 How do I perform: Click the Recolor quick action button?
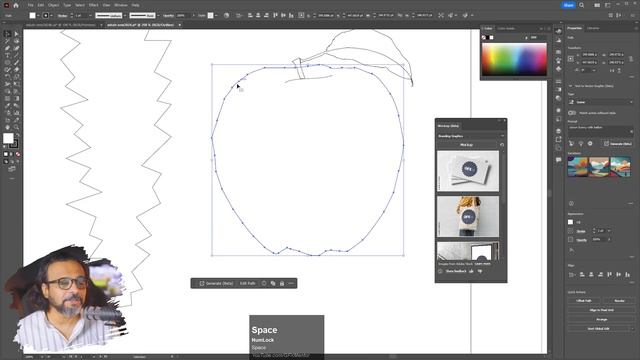click(x=619, y=301)
